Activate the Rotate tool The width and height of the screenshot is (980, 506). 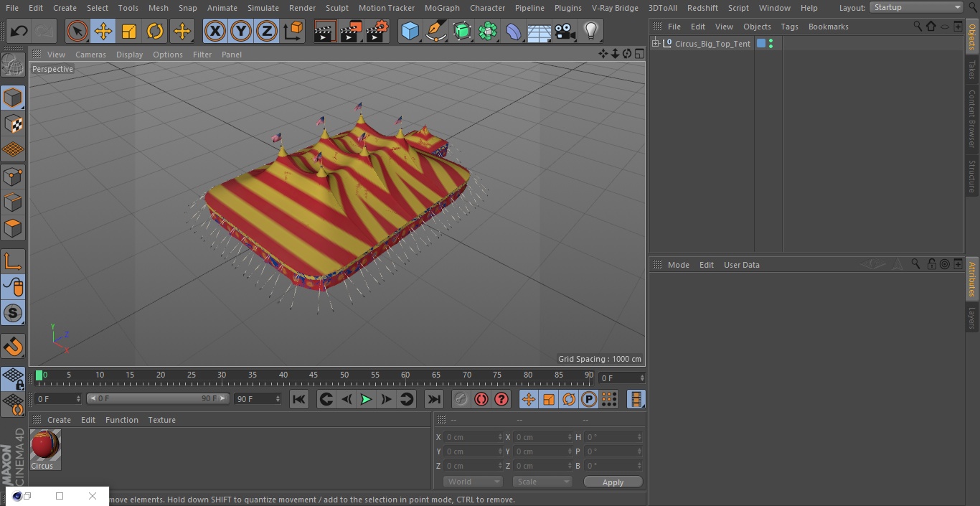(155, 32)
